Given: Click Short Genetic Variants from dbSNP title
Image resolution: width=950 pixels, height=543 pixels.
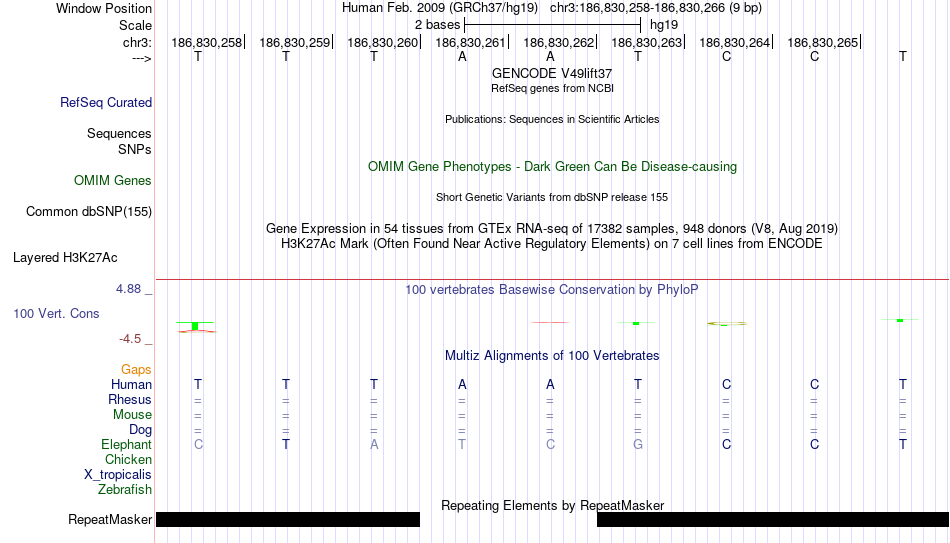Looking at the screenshot, I should 552,198.
